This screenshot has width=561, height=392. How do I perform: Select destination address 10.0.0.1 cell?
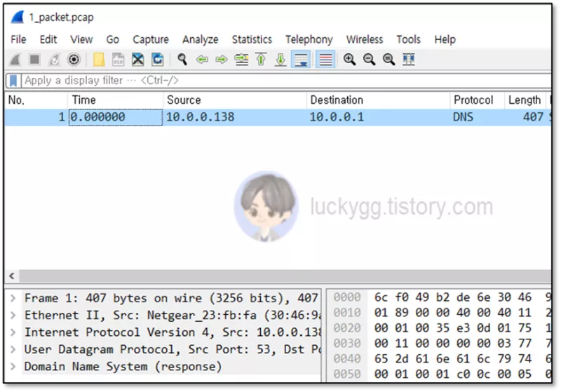coord(337,117)
